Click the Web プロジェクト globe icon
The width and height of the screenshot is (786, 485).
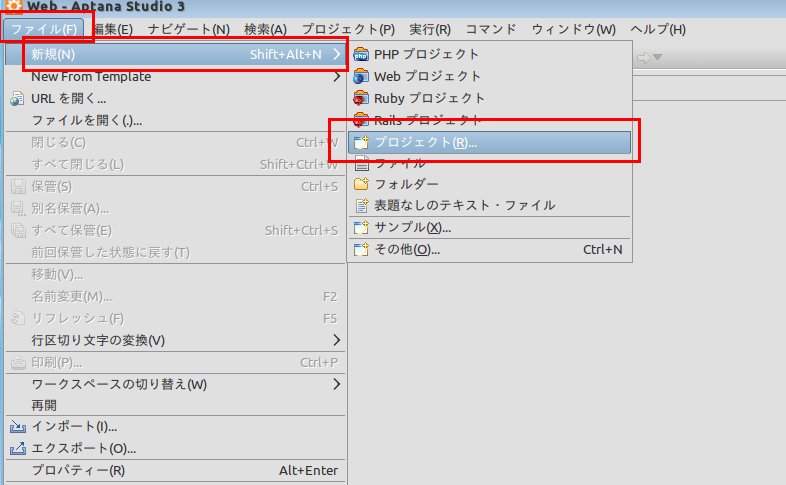361,76
